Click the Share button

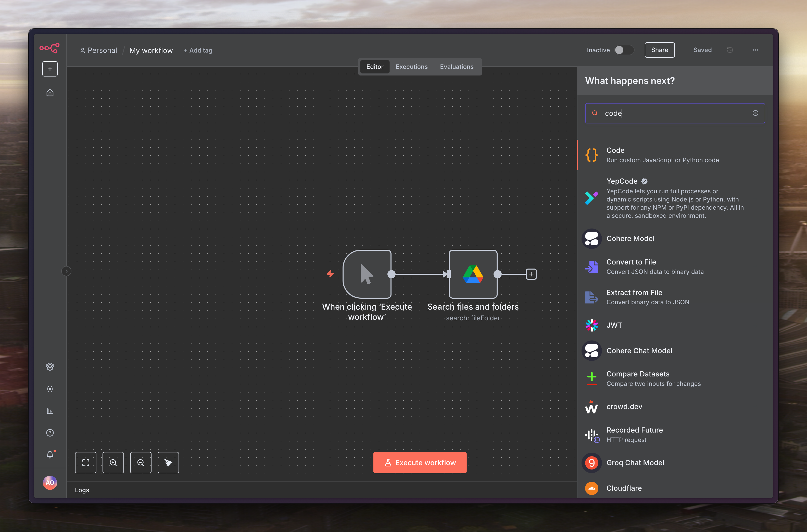pyautogui.click(x=659, y=50)
